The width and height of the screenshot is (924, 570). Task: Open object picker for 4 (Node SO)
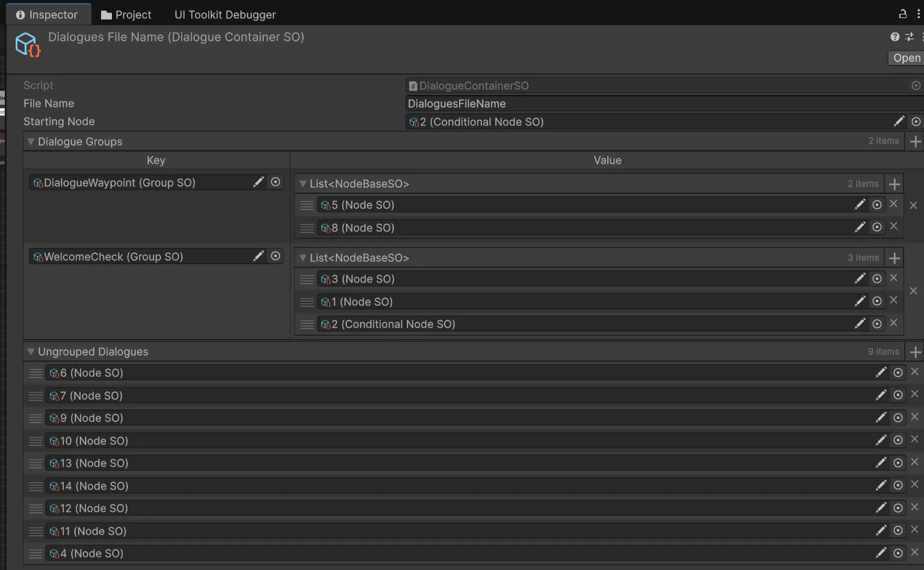pos(898,553)
